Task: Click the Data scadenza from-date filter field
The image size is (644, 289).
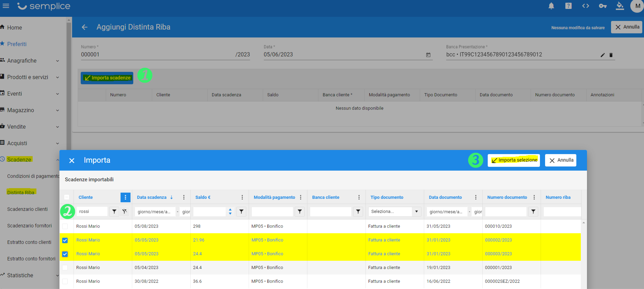Action: [x=155, y=212]
